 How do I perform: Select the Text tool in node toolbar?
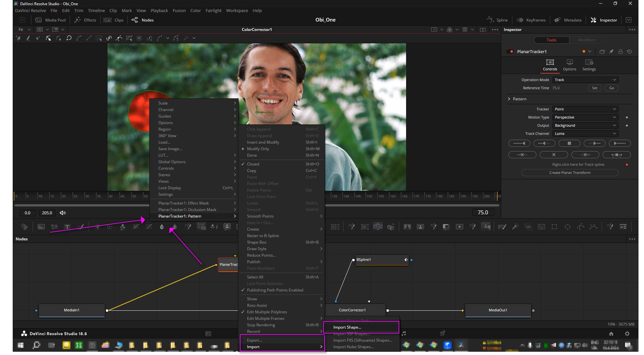click(67, 227)
